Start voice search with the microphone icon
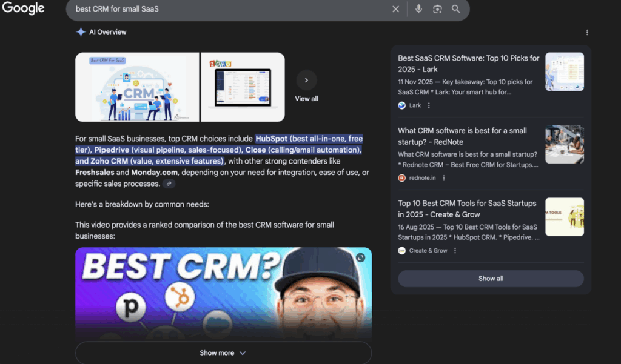Screen dimensions: 621x364 click(419, 8)
